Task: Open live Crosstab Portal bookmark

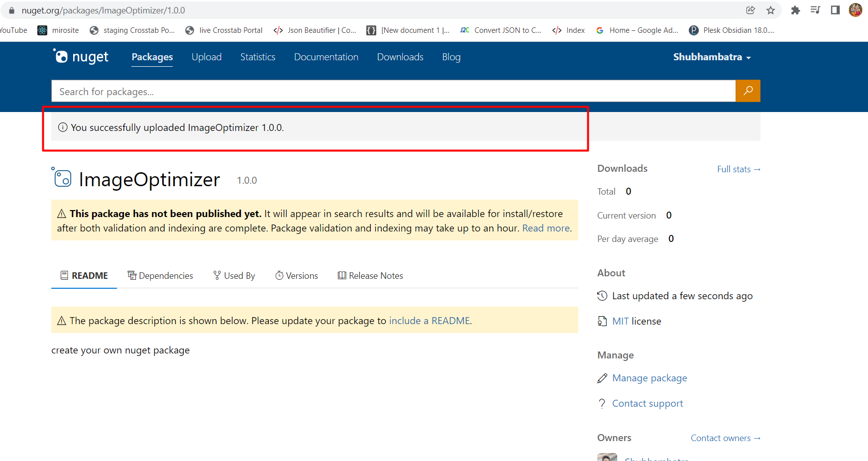Action: 224,30
